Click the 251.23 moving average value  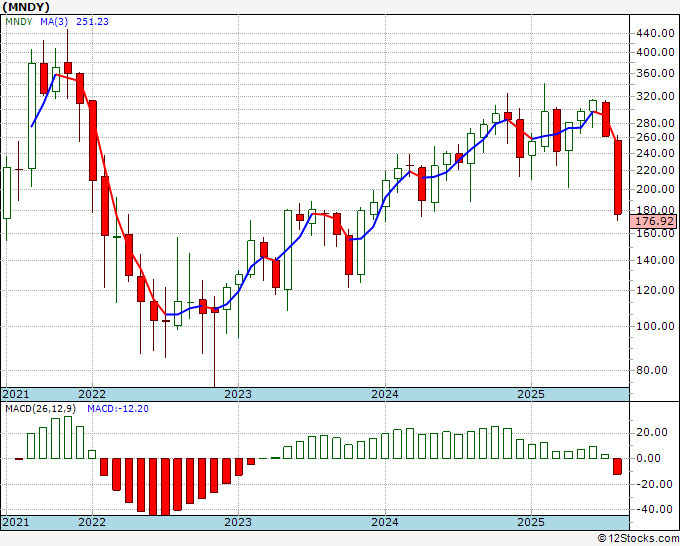[92, 21]
